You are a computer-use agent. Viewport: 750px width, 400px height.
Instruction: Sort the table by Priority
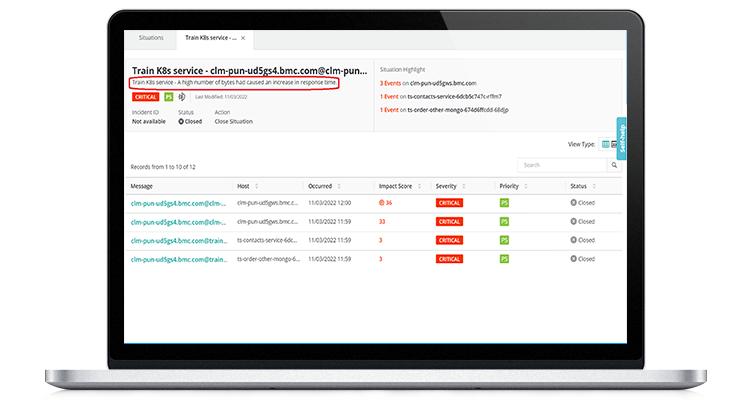coord(526,186)
